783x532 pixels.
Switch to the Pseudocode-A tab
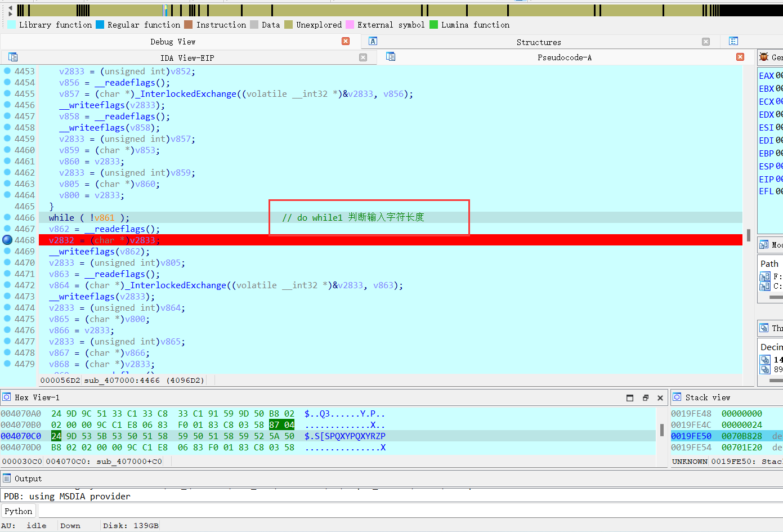tap(565, 57)
